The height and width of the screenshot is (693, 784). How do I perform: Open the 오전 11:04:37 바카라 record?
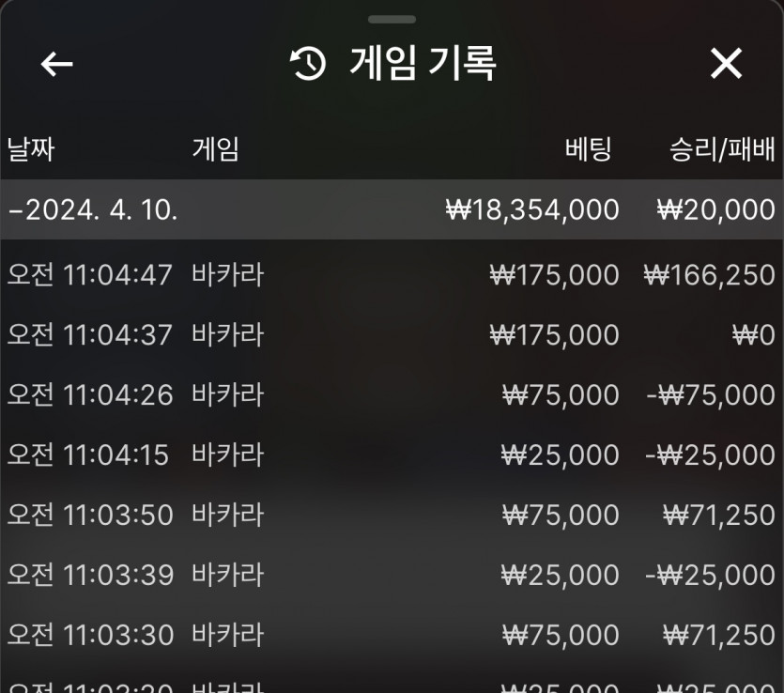coord(392,334)
